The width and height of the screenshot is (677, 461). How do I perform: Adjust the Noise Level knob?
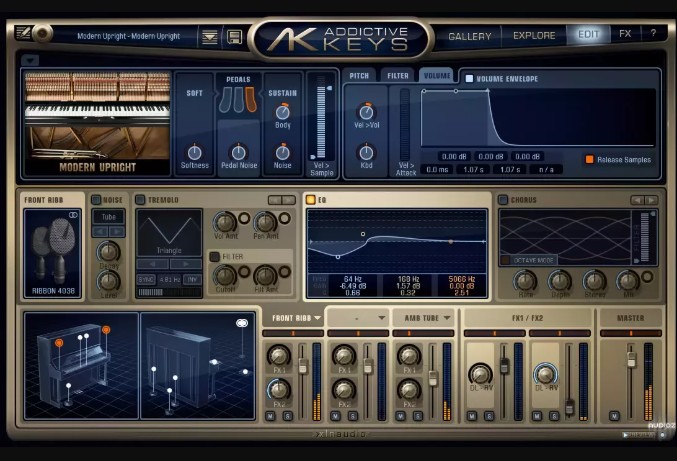(x=108, y=281)
